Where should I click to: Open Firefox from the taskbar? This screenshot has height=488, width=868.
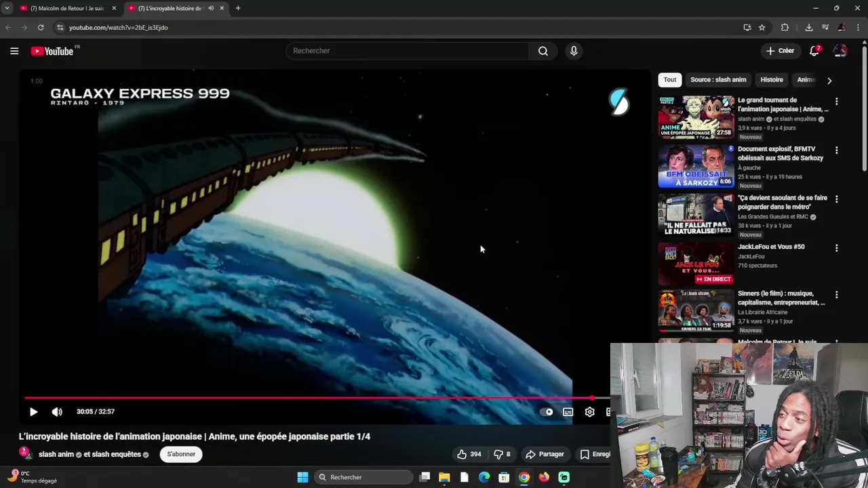click(x=544, y=477)
